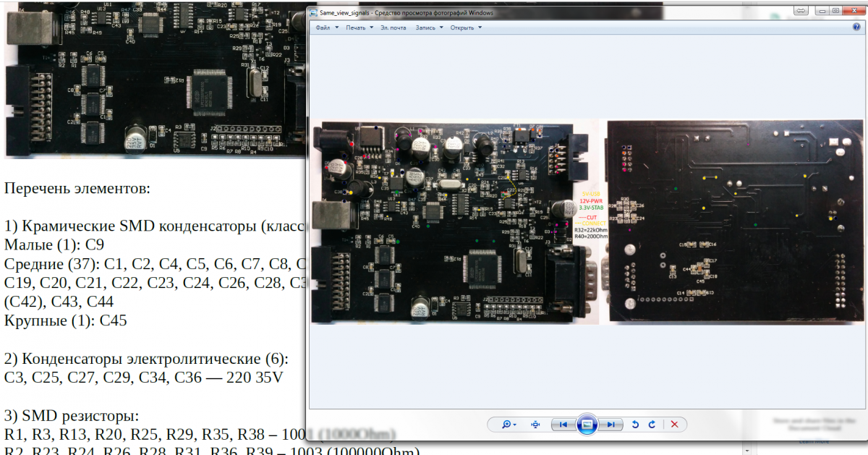Click the 'Средние (37):' capacitor list line
The image size is (868, 455).
155,263
